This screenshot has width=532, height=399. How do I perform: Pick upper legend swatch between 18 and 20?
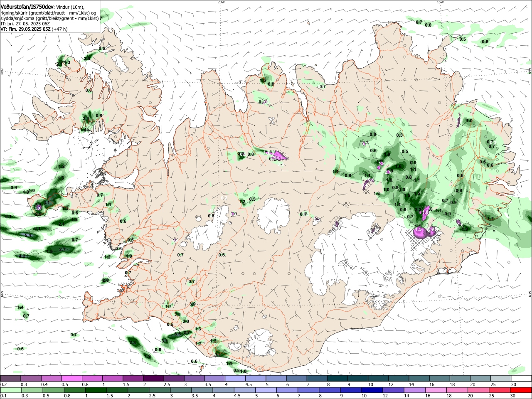460,378
